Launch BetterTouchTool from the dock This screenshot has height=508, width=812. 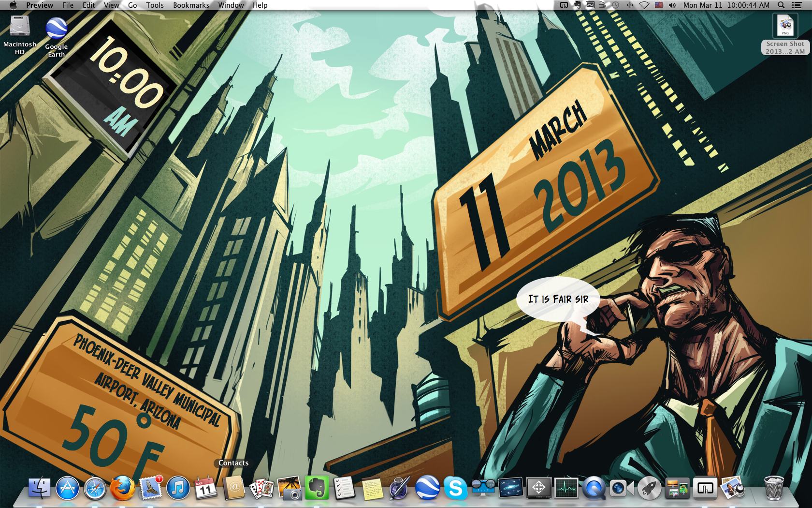point(705,488)
